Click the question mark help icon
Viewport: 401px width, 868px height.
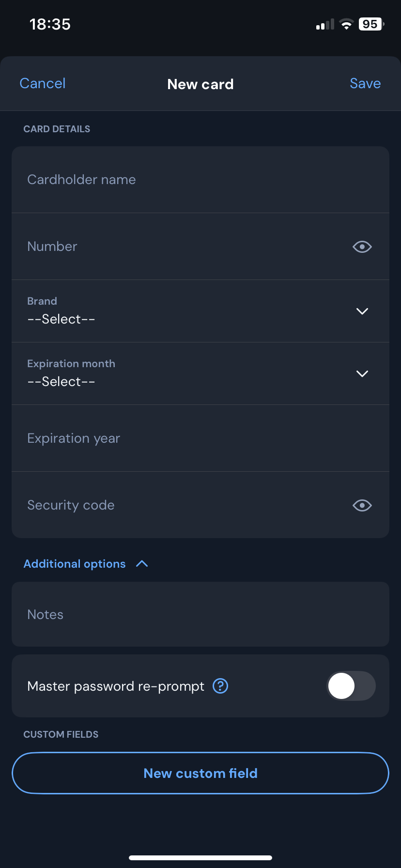pyautogui.click(x=220, y=686)
